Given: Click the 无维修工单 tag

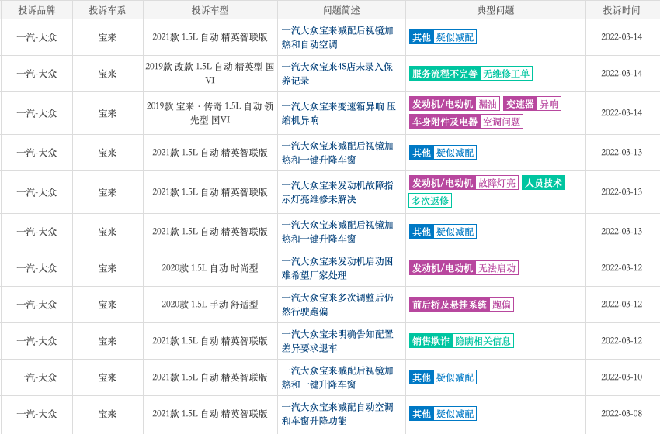Looking at the screenshot, I should 506,74.
